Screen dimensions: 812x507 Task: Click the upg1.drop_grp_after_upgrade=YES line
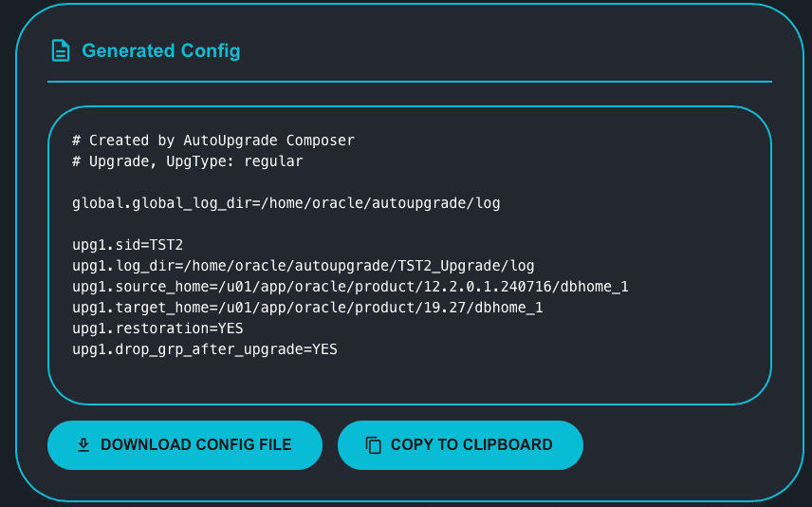click(x=205, y=349)
